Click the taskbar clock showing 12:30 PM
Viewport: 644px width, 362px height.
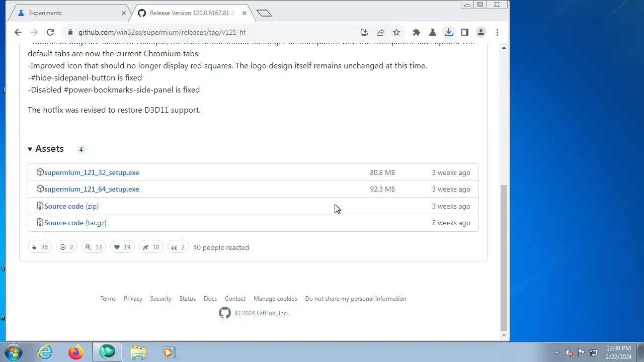pyautogui.click(x=618, y=352)
